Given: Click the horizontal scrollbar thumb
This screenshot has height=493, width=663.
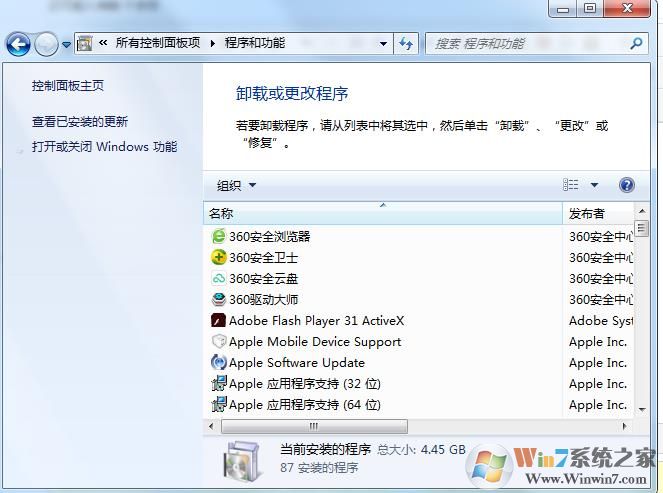Looking at the screenshot, I should click(x=314, y=426).
